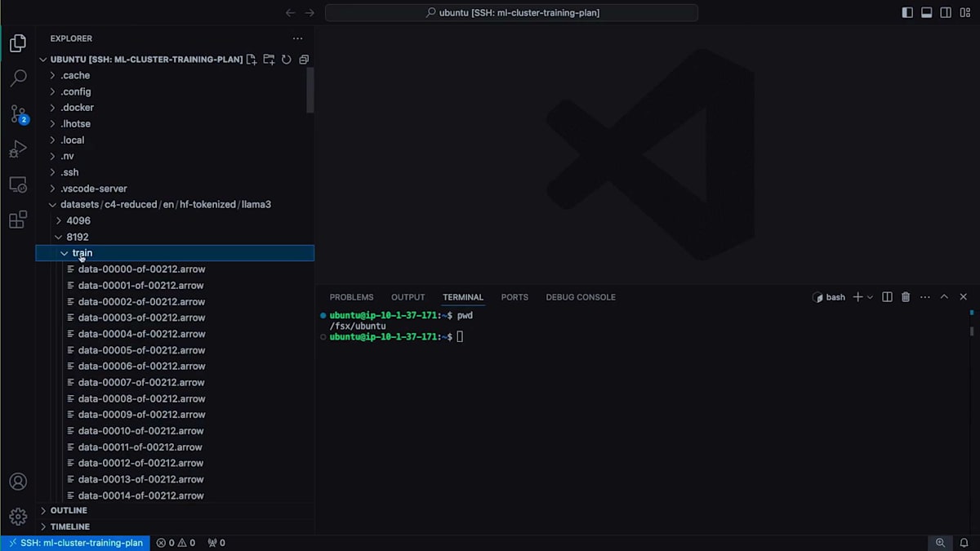
Task: Open the Remote Explorer view
Action: (18, 184)
